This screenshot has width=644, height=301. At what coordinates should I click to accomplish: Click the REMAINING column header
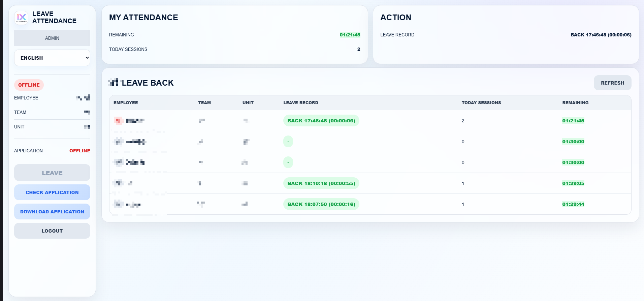575,103
